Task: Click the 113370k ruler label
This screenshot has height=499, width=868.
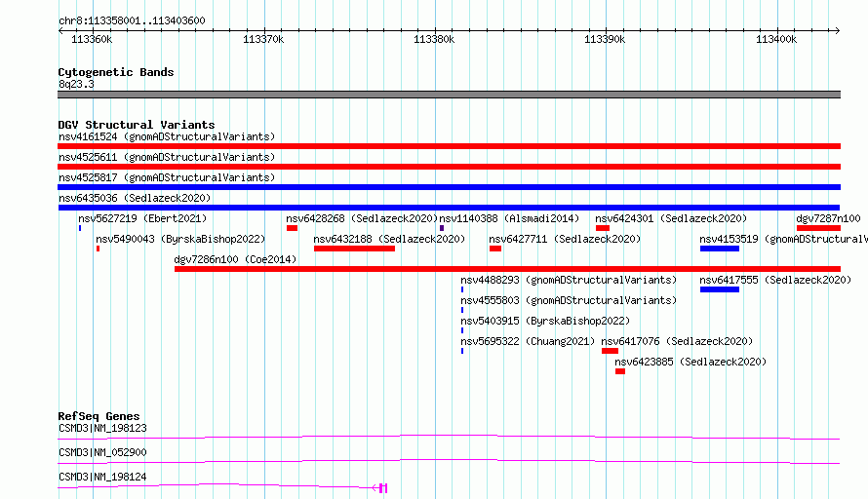Action: coord(263,39)
